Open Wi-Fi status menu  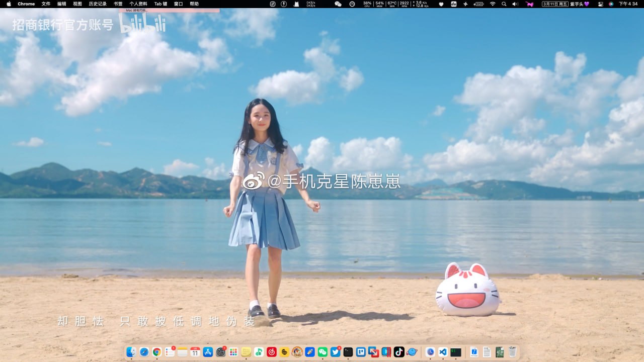point(492,4)
